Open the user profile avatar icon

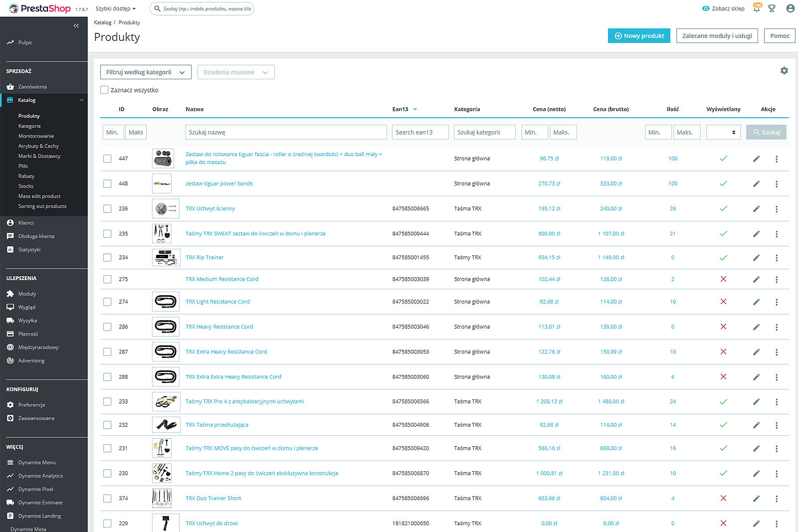790,8
